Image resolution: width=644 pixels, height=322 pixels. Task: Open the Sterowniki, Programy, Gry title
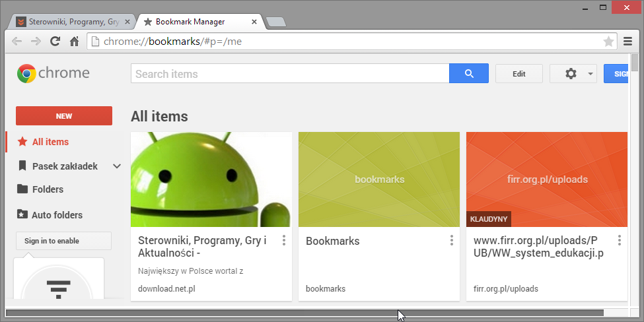(x=202, y=247)
